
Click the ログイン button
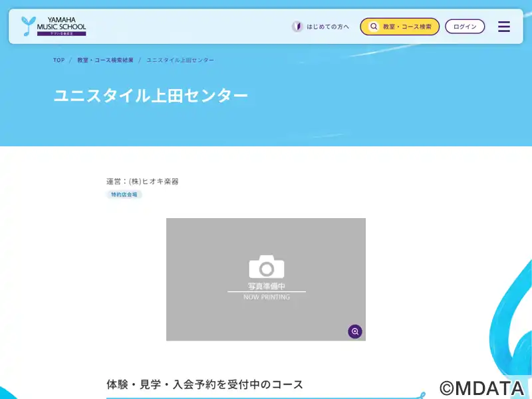(x=465, y=27)
